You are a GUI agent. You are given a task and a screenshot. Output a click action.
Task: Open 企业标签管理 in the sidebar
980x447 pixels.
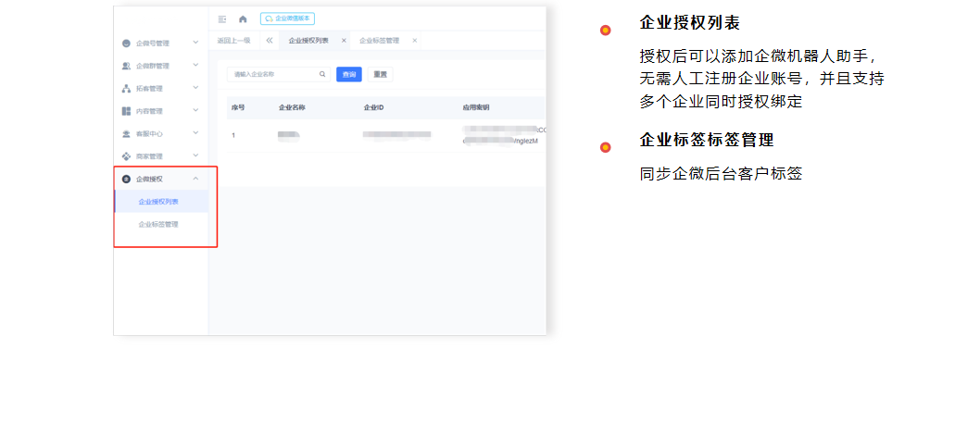161,224
